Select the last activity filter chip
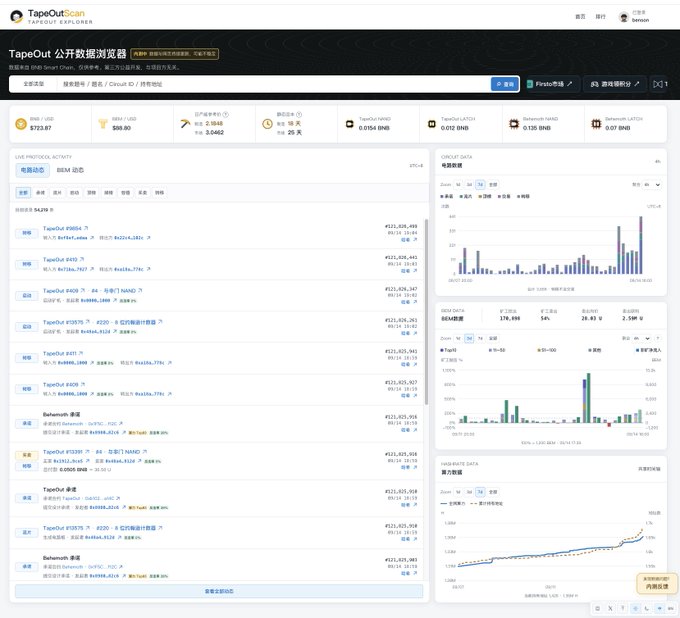The image size is (680, 618). click(160, 193)
